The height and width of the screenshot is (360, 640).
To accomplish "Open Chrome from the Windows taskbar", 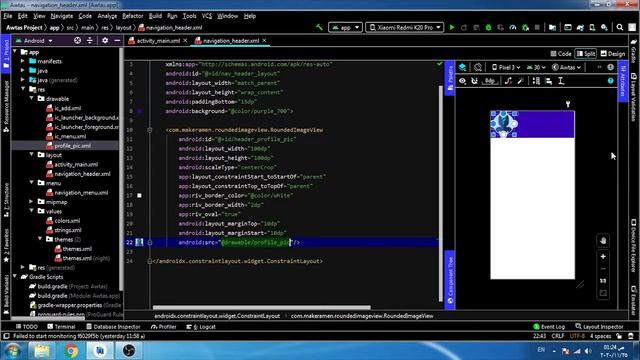I will 71,351.
